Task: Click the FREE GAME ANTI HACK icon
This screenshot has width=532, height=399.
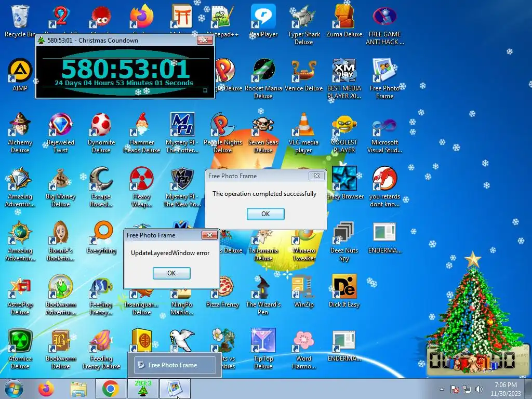Action: point(384,24)
